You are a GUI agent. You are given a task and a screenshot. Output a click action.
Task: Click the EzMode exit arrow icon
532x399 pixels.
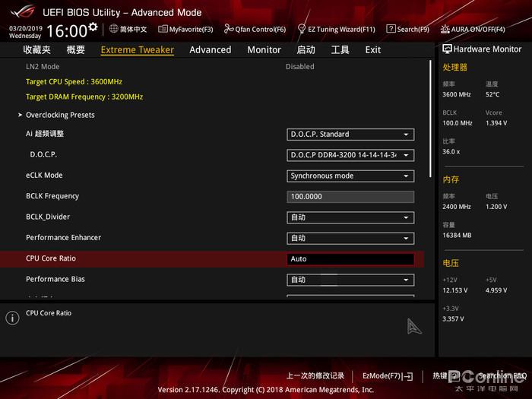(409, 376)
